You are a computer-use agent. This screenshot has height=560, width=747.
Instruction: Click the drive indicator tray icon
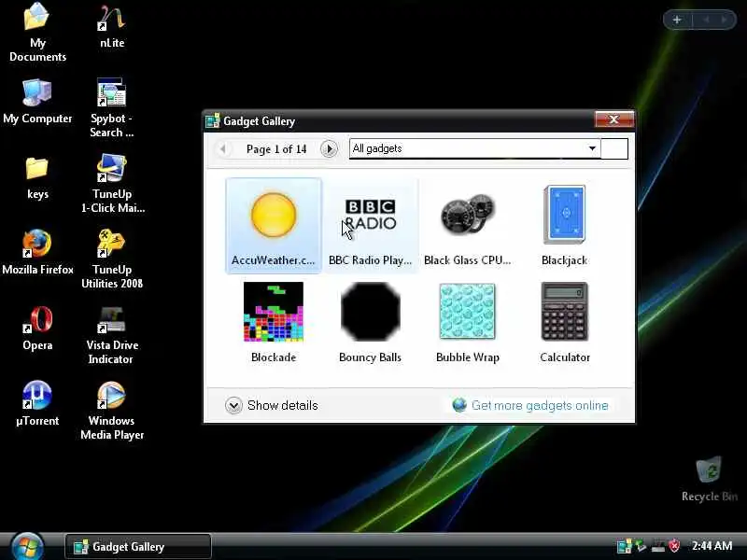[658, 546]
